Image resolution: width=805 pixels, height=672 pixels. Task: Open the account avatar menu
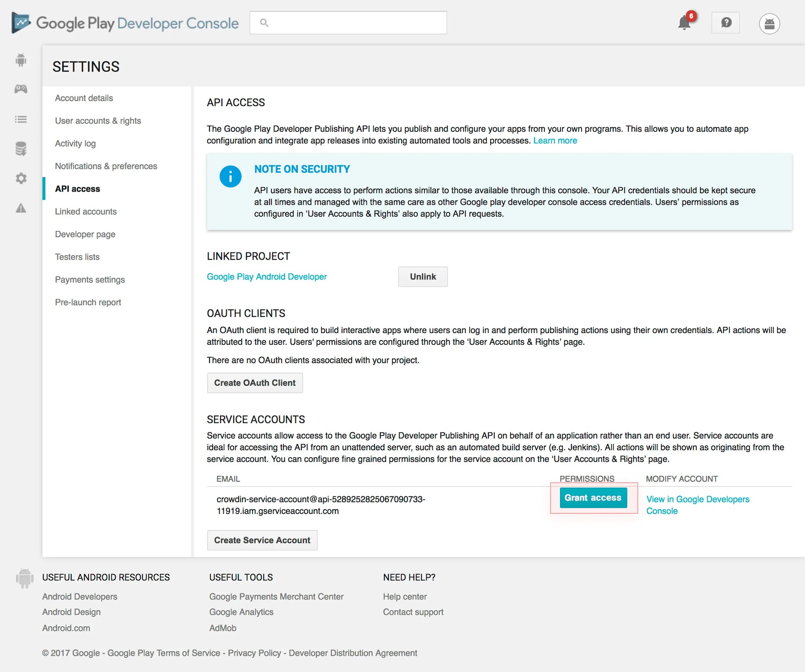click(769, 24)
